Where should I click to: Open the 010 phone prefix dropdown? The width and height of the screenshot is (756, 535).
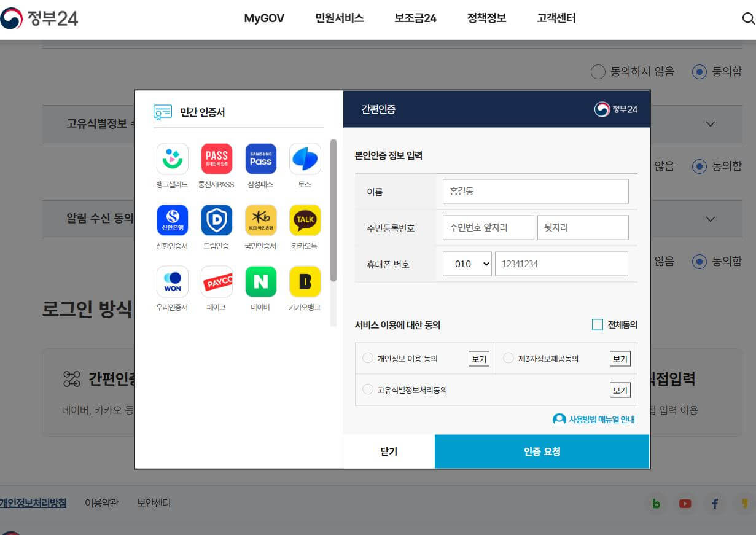point(467,264)
